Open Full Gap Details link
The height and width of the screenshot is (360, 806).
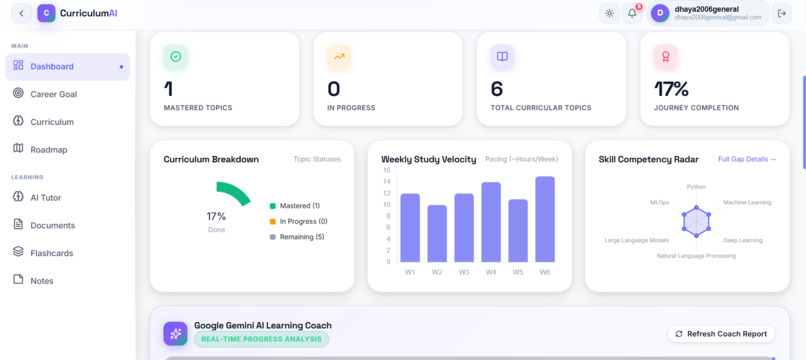(x=747, y=159)
